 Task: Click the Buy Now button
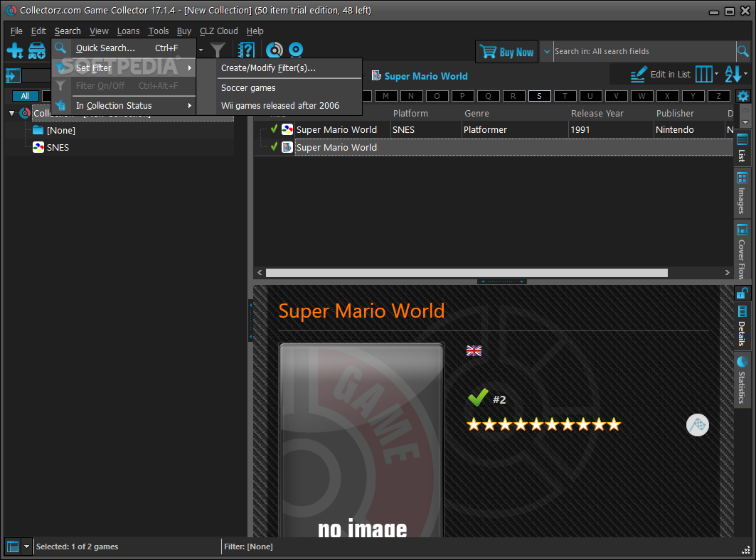coord(507,52)
